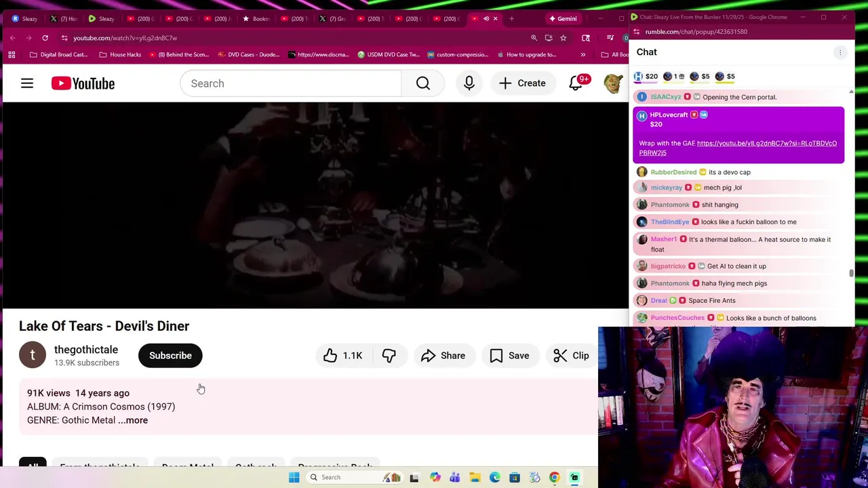This screenshot has width=868, height=488.
Task: Switch to Bookmarks star tab
Action: [256, 18]
